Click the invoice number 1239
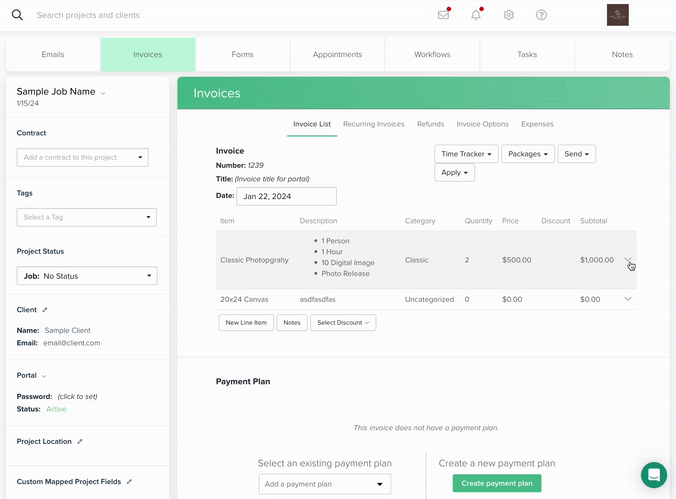This screenshot has height=499, width=676. coord(256,165)
